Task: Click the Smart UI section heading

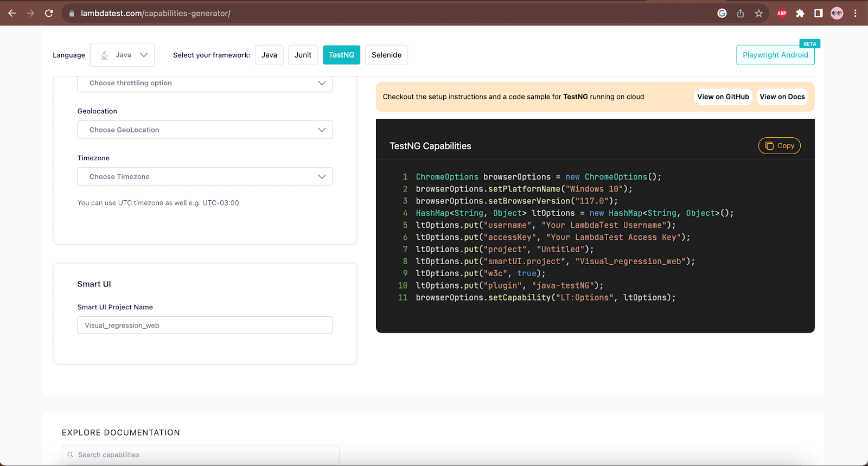Action: point(94,284)
